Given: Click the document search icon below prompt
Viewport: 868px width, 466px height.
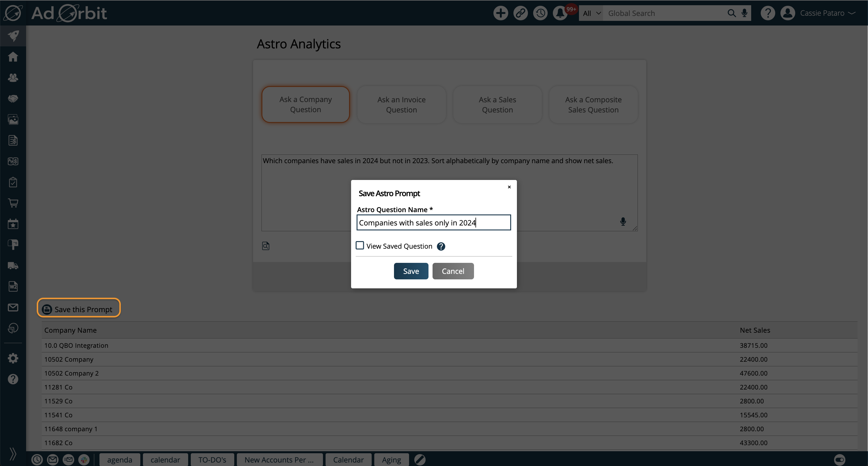Looking at the screenshot, I should click(266, 246).
